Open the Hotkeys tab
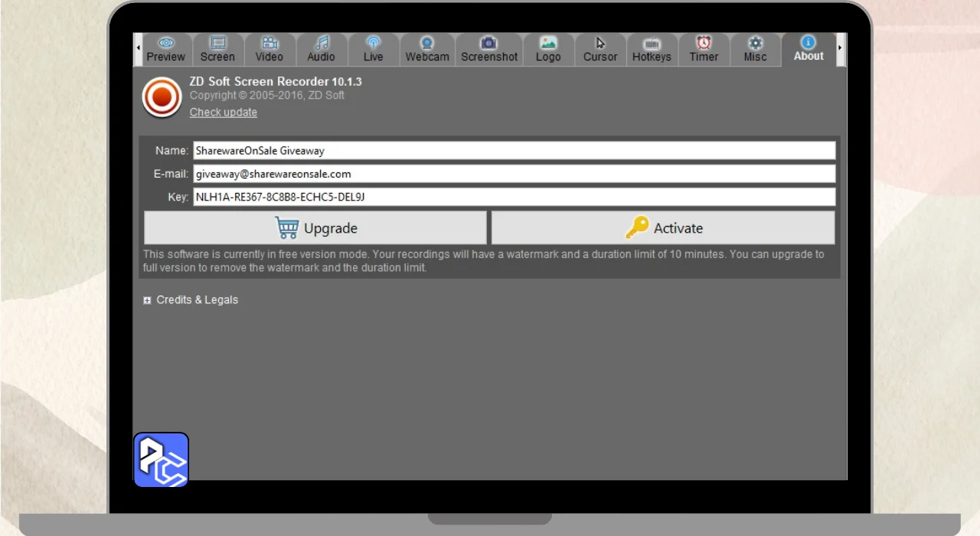 click(652, 49)
